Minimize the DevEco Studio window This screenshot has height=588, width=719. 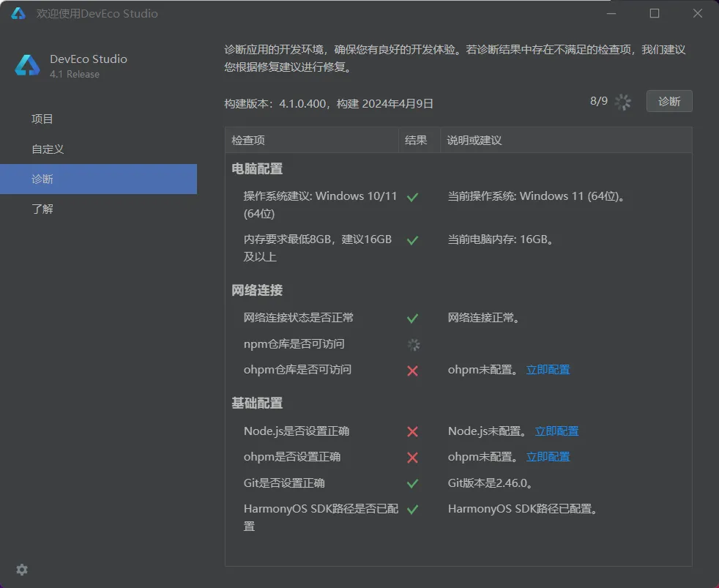(x=611, y=13)
